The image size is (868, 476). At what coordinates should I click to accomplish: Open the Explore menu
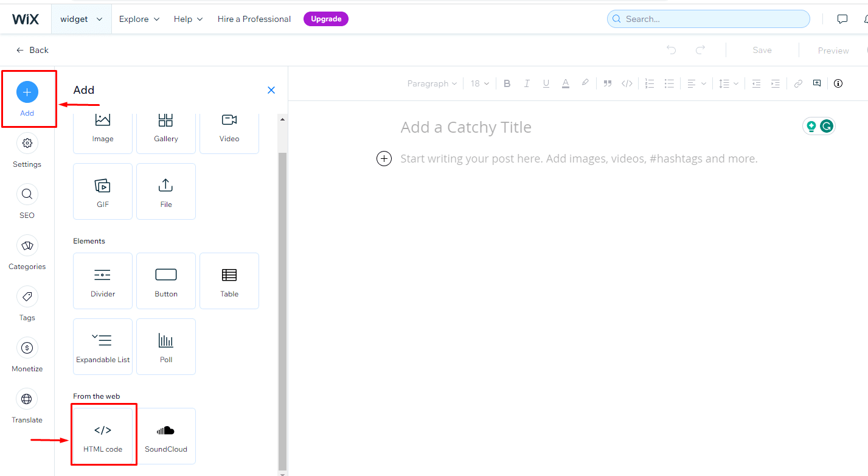(139, 19)
